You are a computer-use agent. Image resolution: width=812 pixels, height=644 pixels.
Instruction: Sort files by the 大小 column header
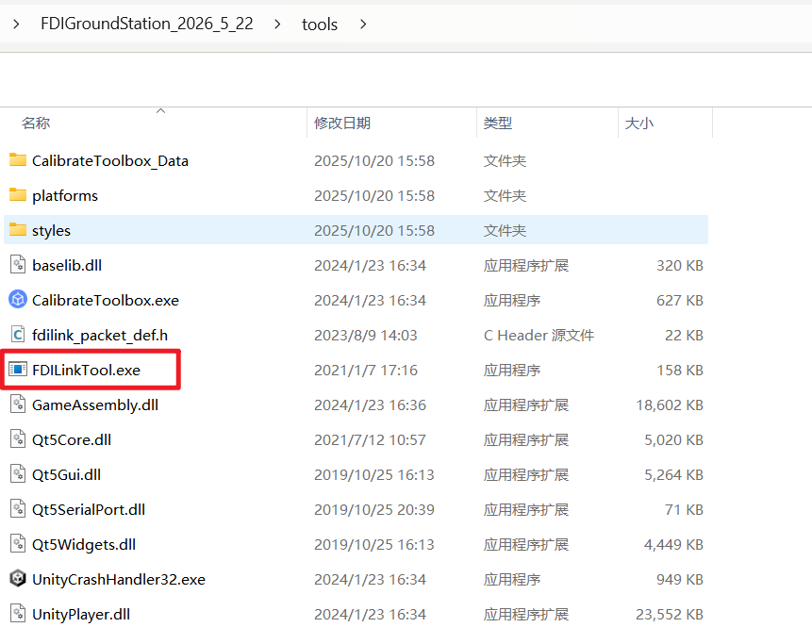(639, 123)
